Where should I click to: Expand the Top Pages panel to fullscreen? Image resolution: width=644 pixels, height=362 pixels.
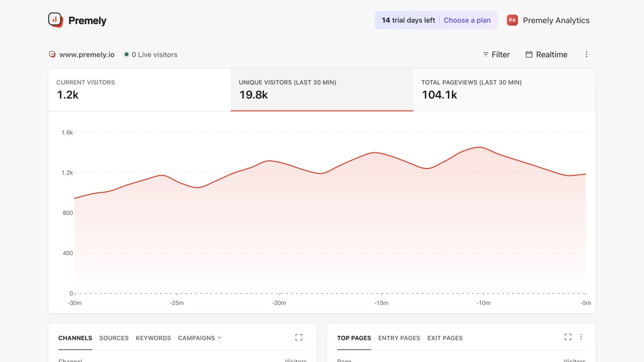click(x=568, y=337)
